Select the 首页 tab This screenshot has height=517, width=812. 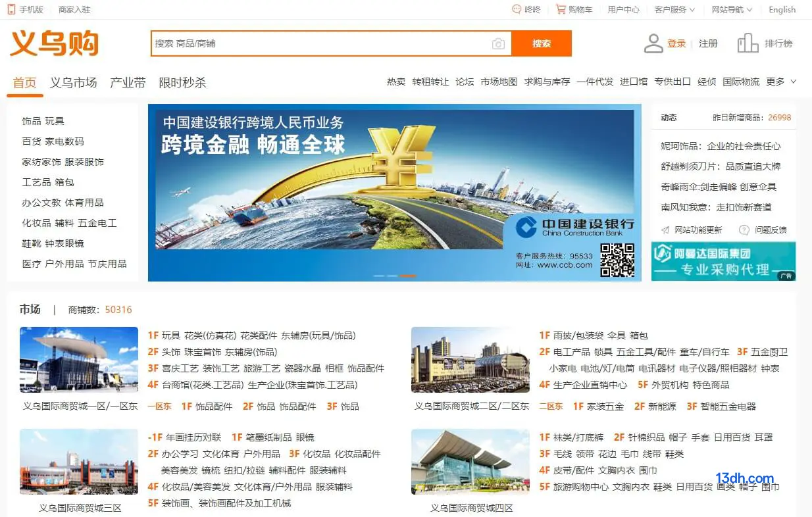25,83
